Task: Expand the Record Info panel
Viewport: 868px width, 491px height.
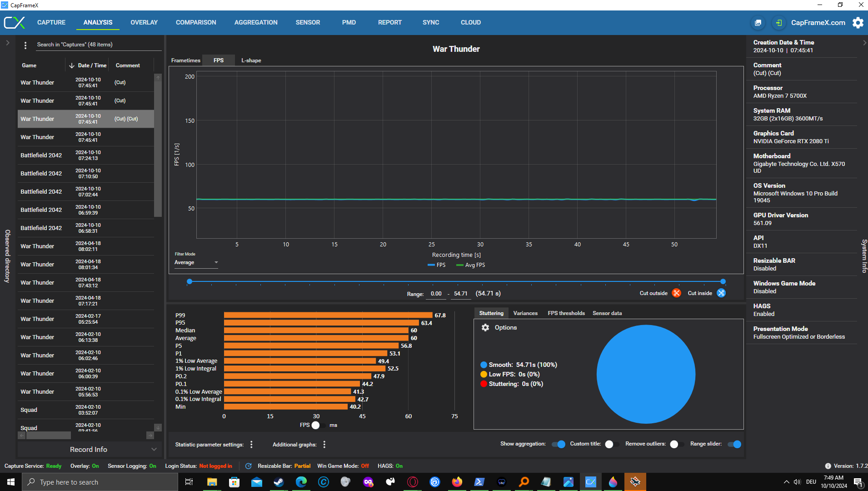Action: [89, 450]
